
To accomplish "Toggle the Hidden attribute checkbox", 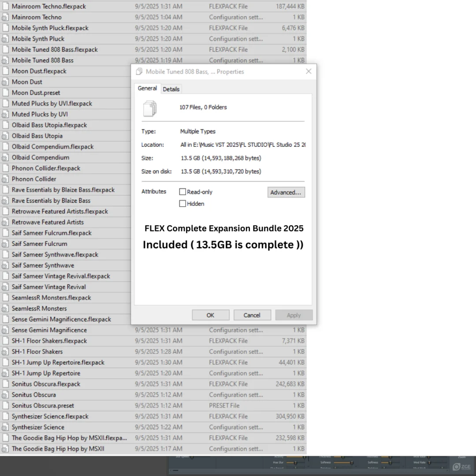I will [182, 204].
